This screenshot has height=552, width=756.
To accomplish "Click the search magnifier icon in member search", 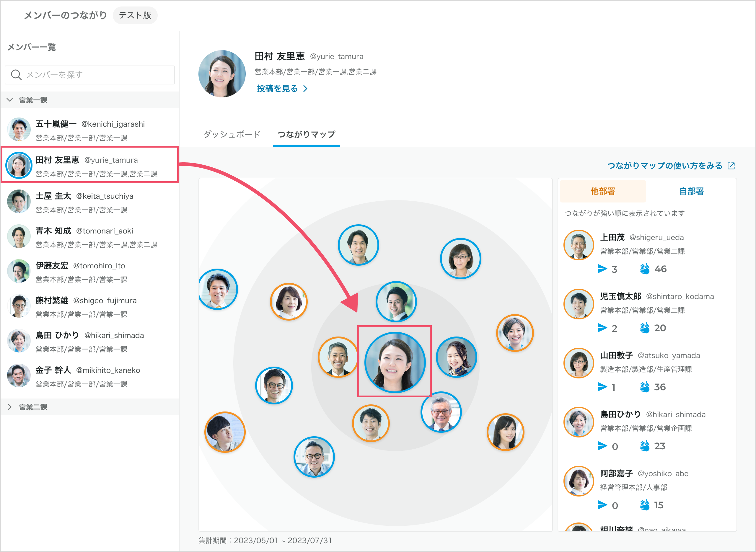I will point(16,75).
